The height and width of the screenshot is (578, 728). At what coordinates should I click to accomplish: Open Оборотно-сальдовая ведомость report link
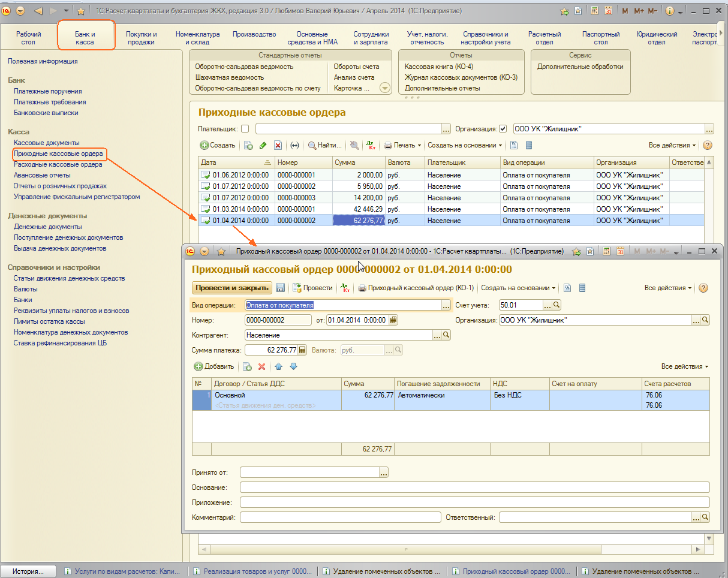point(245,67)
